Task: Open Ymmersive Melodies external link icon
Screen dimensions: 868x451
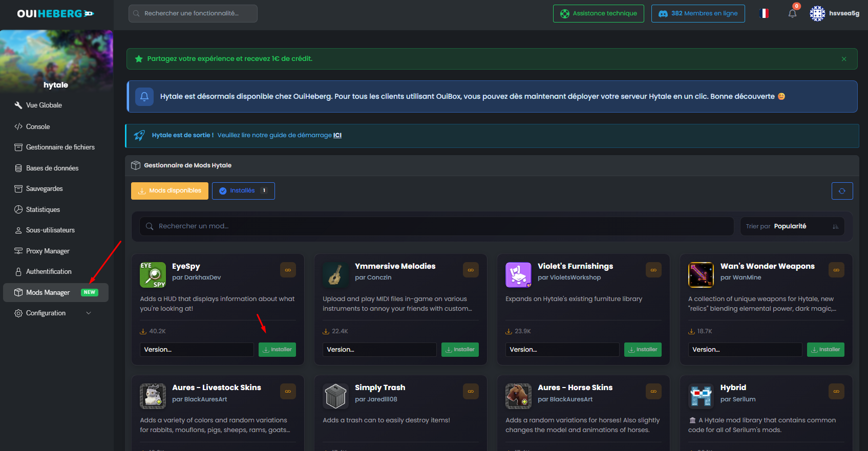Action: point(471,270)
